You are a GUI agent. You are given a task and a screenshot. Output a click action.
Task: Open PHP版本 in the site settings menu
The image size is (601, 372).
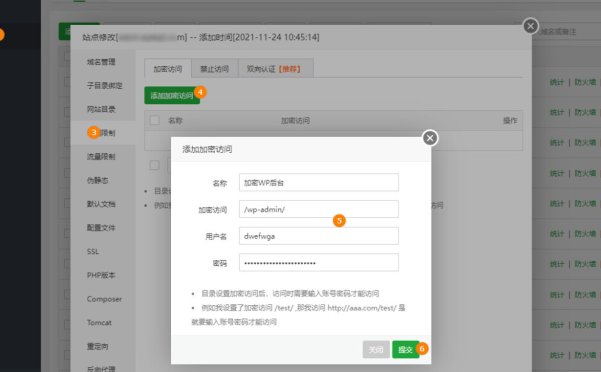pos(101,275)
